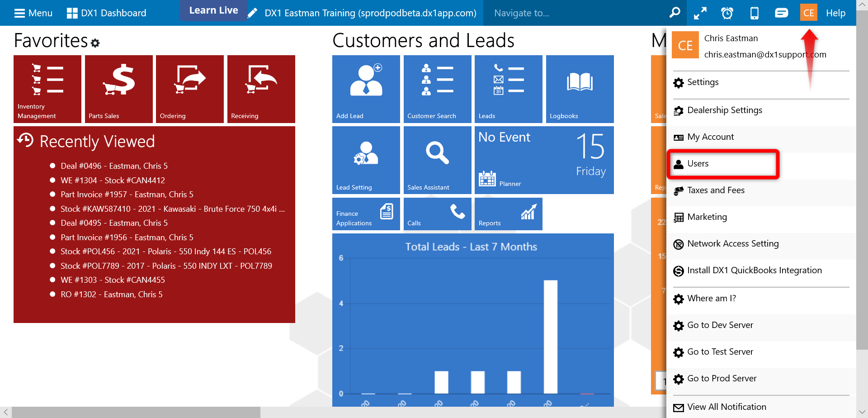868x418 pixels.
Task: Click the tallest bar in Total Leads chart
Action: tap(550, 337)
